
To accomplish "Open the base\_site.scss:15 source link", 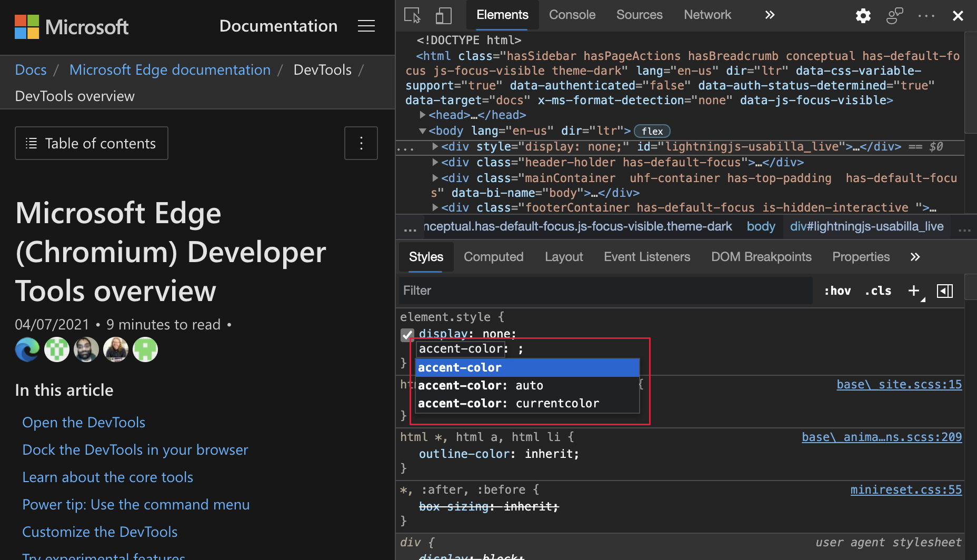I will point(899,384).
